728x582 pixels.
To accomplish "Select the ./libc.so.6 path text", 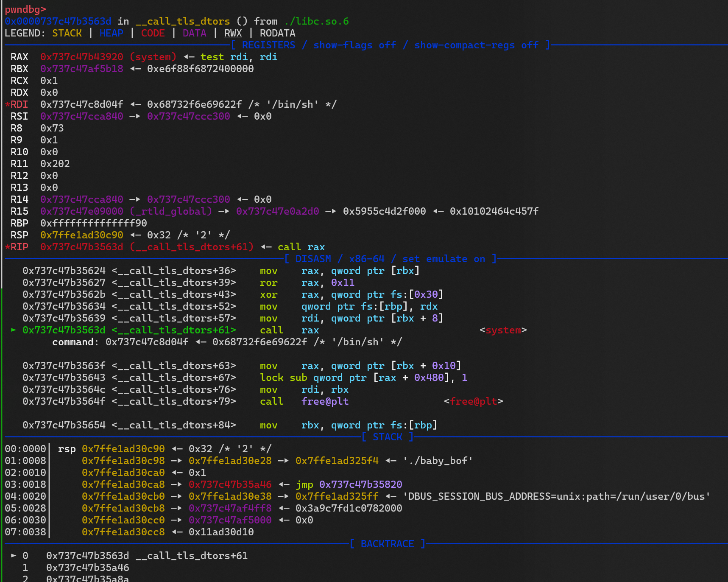I will coord(316,21).
